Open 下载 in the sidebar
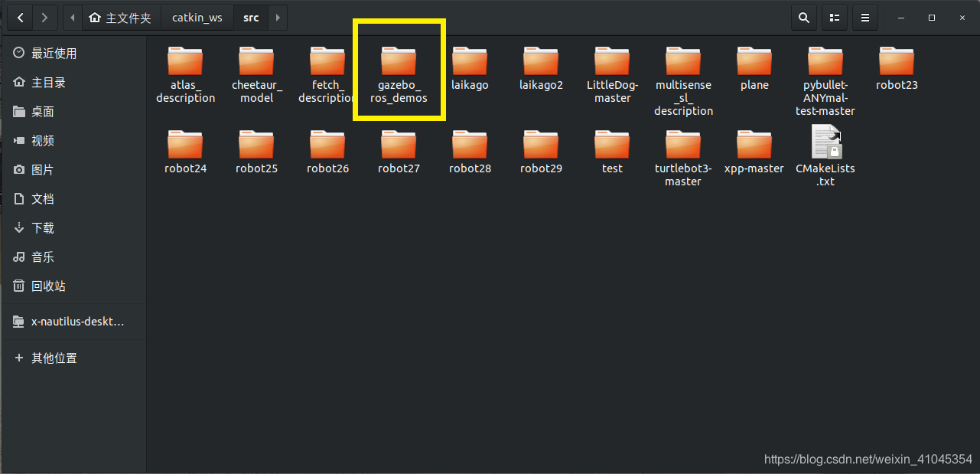The image size is (980, 474). pos(73,228)
